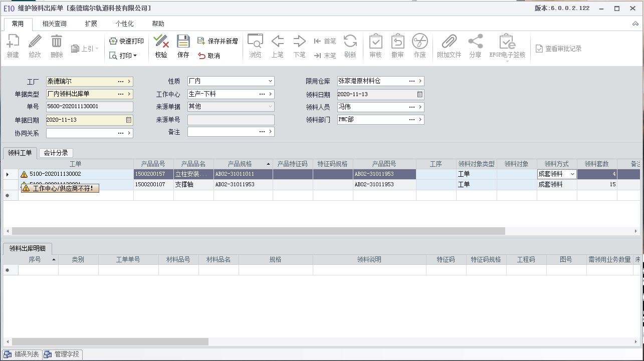This screenshot has width=644, height=361.
Task: Open the 个性化 ribbon tab
Action: click(125, 24)
